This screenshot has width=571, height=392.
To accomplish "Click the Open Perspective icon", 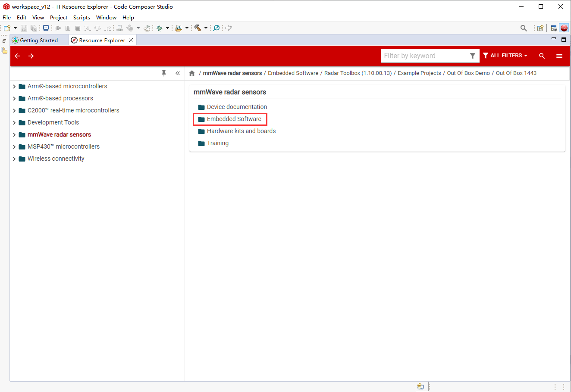I will click(540, 28).
